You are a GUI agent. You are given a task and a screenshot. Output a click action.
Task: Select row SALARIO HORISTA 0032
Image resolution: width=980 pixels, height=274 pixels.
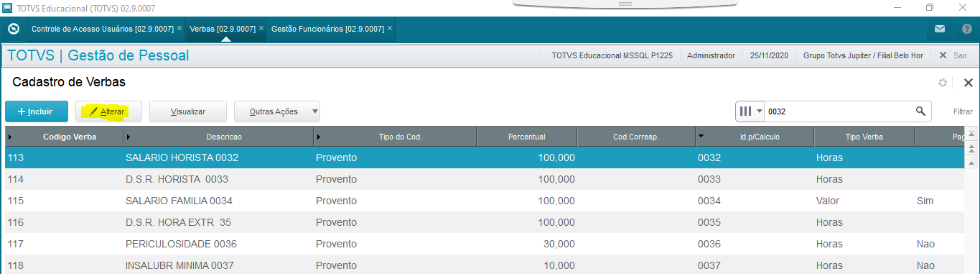tap(484, 157)
